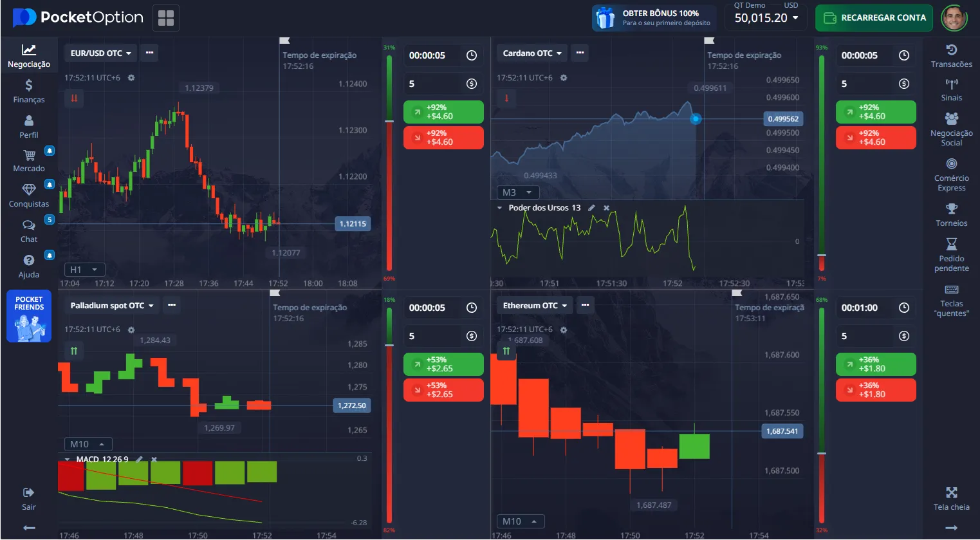The height and width of the screenshot is (540, 980).
Task: Toggle the green up-arrows signal on Ethereum chart
Action: point(506,351)
